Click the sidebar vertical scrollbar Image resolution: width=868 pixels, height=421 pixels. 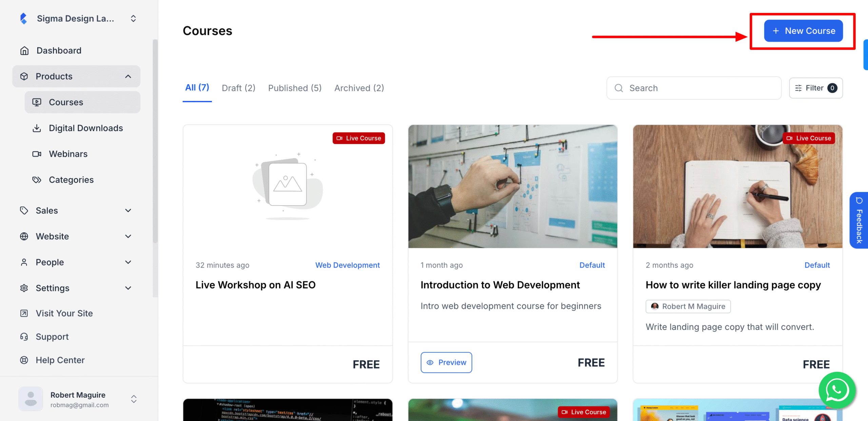click(x=155, y=141)
